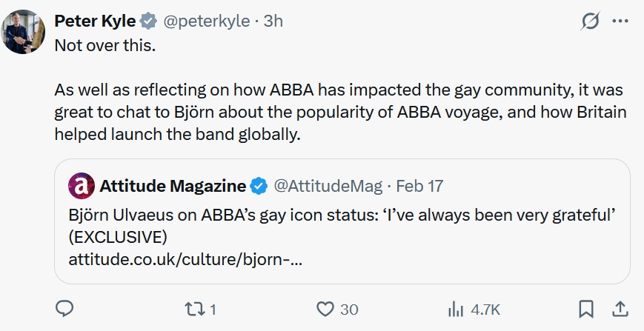
Task: Open the Attitude Magazine account name
Action: [x=172, y=185]
